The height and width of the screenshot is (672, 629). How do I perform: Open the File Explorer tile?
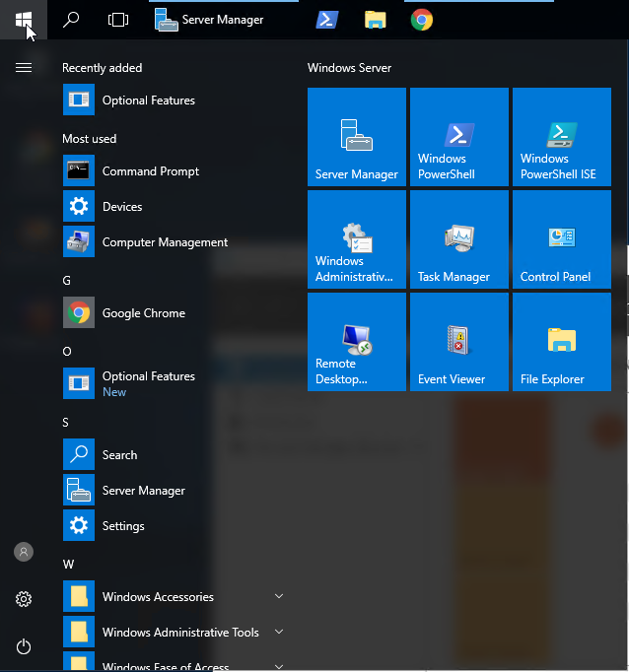point(561,342)
